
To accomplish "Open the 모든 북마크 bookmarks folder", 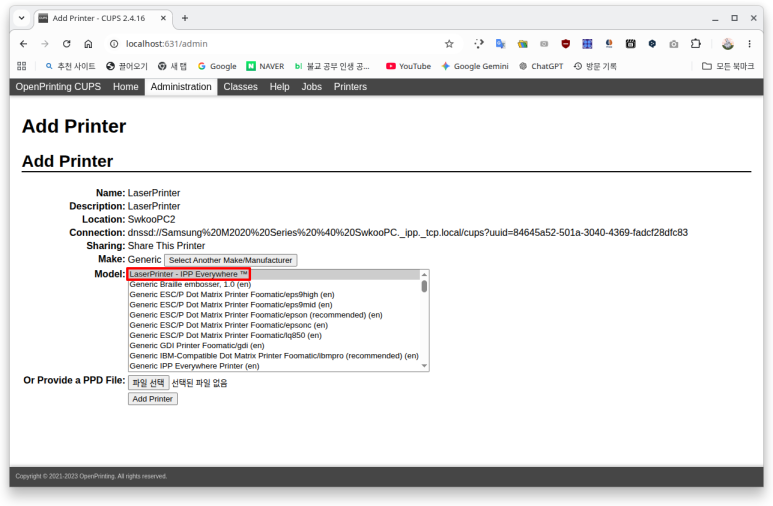I will coord(728,66).
